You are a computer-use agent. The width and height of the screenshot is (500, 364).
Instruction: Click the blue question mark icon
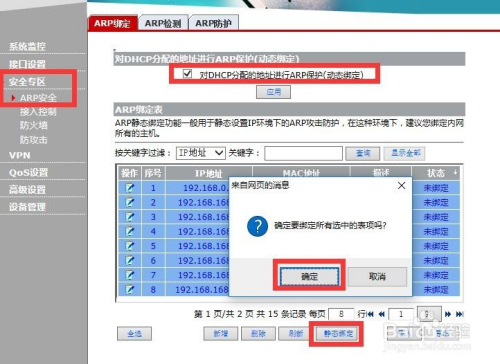[257, 226]
